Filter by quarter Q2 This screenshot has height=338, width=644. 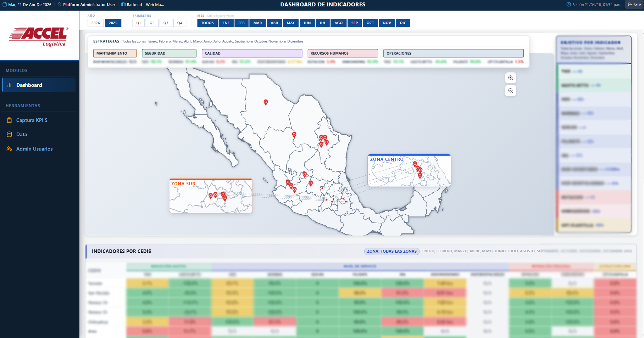[x=152, y=23]
